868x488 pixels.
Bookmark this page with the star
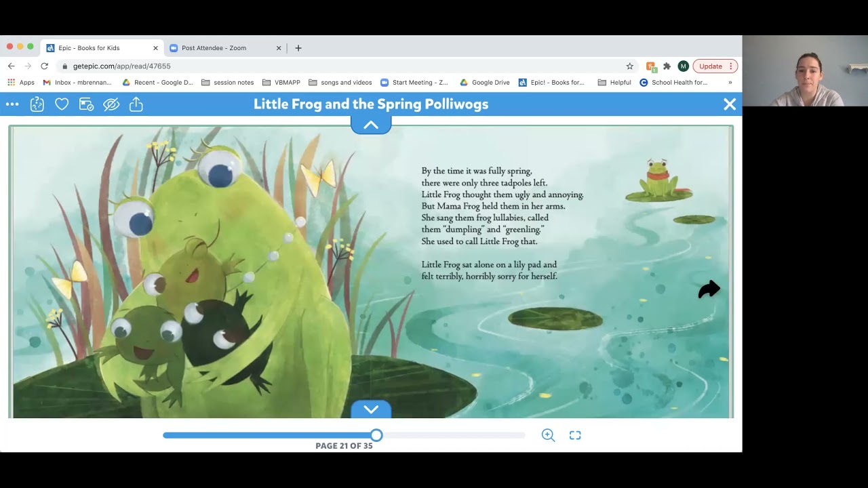click(629, 66)
